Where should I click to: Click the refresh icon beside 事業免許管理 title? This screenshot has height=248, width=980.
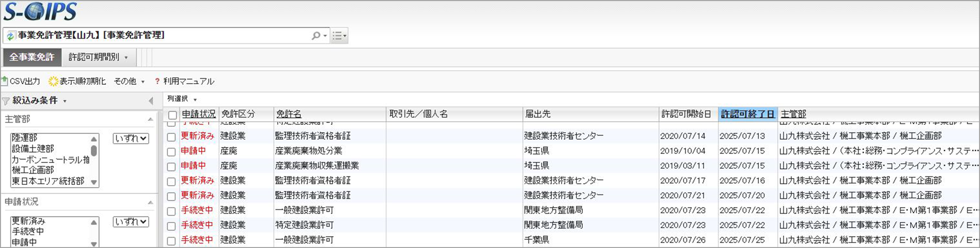pos(10,36)
